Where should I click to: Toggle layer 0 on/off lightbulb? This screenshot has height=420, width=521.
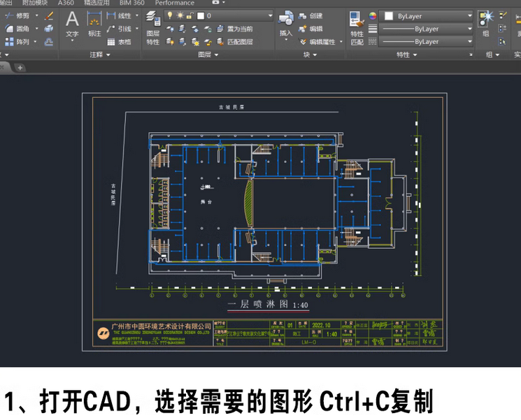170,15
